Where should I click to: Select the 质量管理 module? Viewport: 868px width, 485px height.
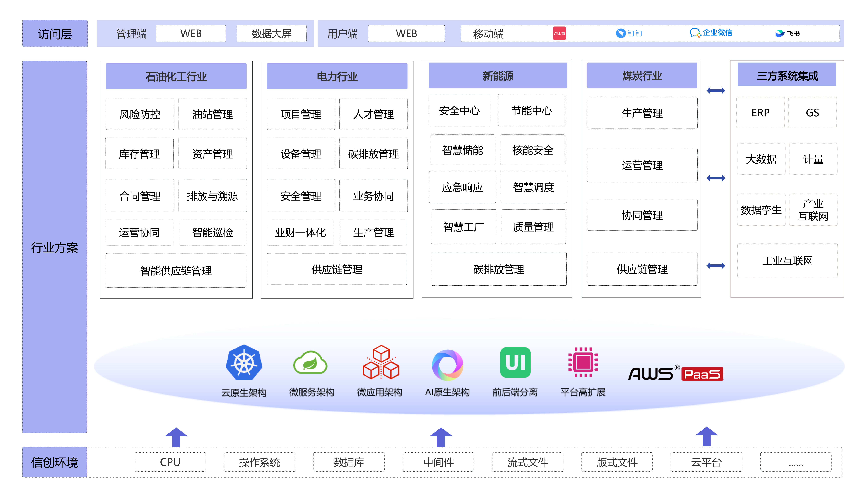(533, 227)
